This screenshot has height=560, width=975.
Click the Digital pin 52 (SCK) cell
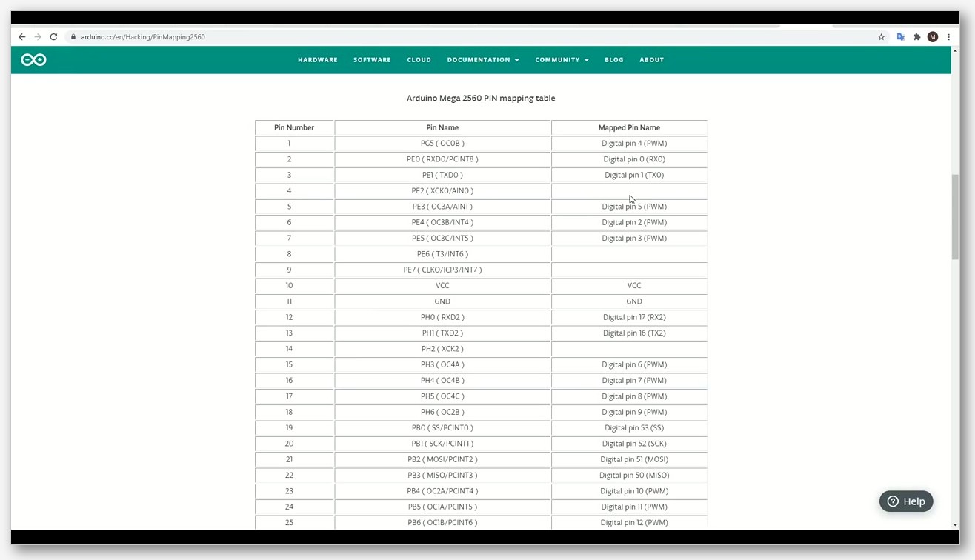629,444
